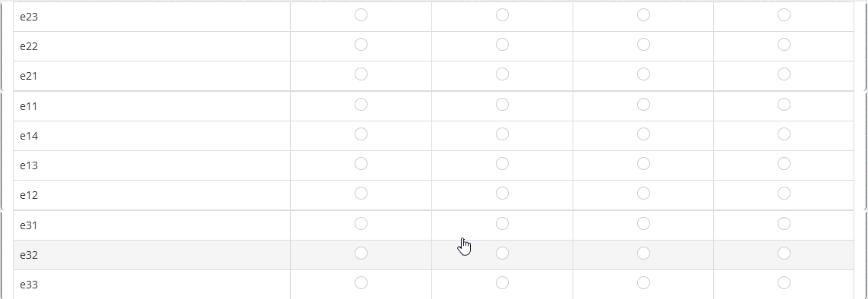Pick first column radio in row e11
The width and height of the screenshot is (868, 299).
(361, 105)
